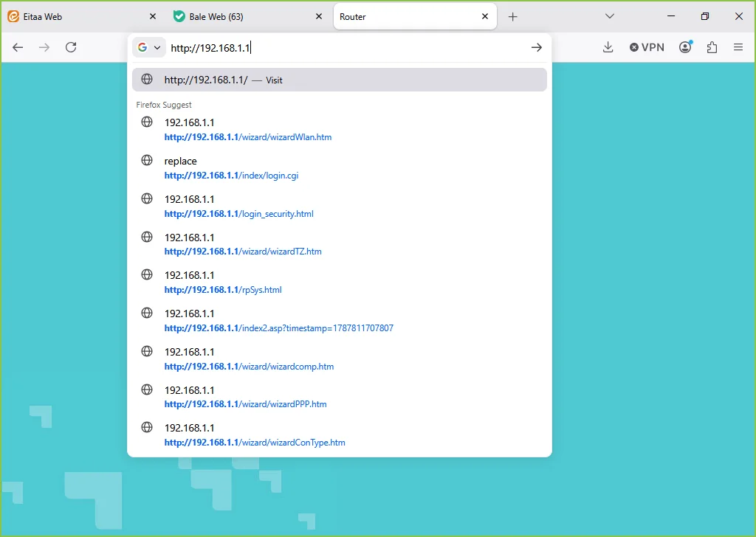Toggle the VPN button

click(647, 47)
